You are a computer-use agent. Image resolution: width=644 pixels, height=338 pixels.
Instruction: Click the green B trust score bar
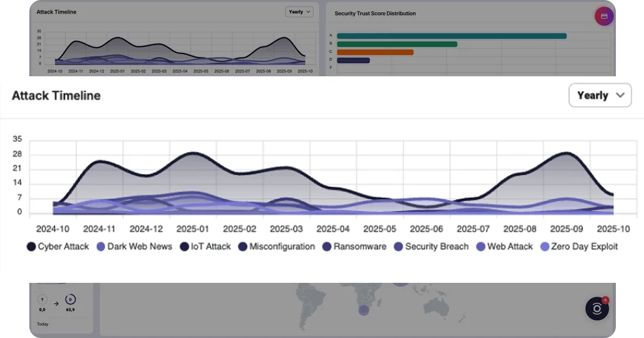click(x=396, y=45)
